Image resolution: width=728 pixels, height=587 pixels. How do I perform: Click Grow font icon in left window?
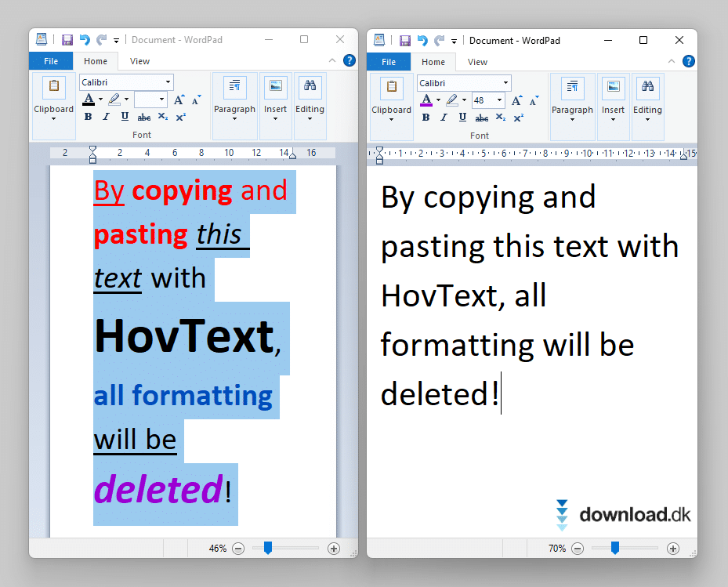click(x=179, y=100)
